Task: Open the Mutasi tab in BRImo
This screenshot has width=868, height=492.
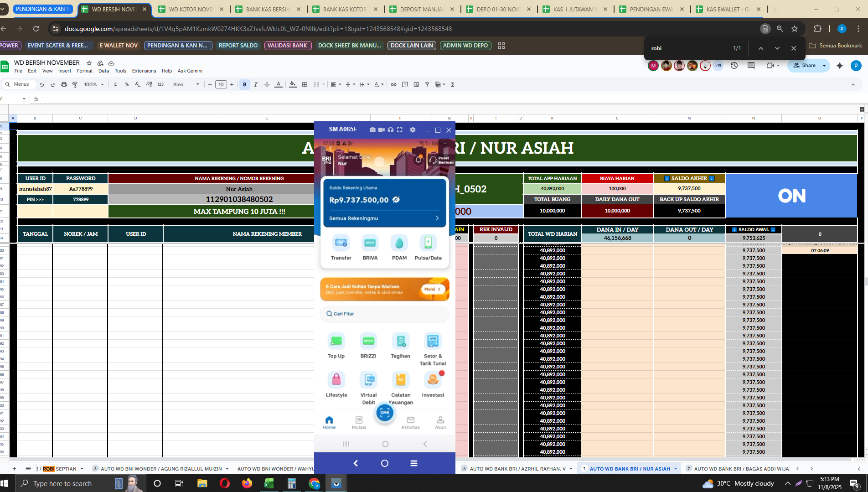Action: (359, 422)
